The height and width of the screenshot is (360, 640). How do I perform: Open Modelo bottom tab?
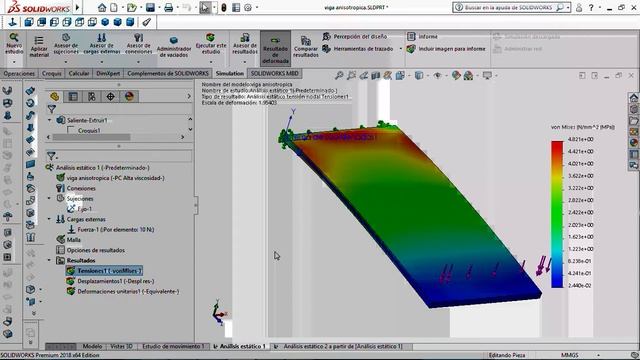pos(92,346)
